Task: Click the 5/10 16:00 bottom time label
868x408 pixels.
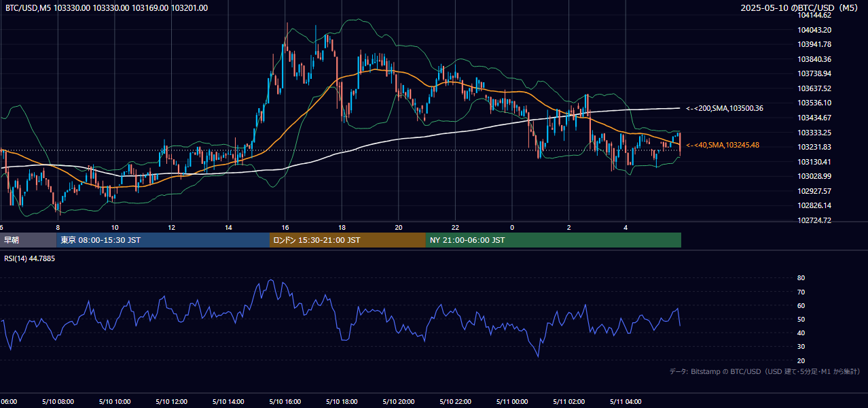Action: click(x=285, y=401)
